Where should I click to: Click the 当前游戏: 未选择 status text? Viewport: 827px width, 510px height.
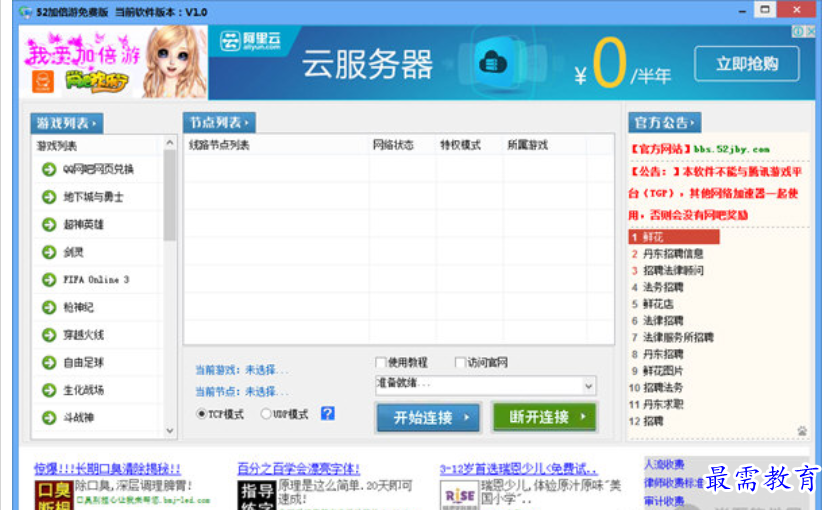click(x=242, y=370)
